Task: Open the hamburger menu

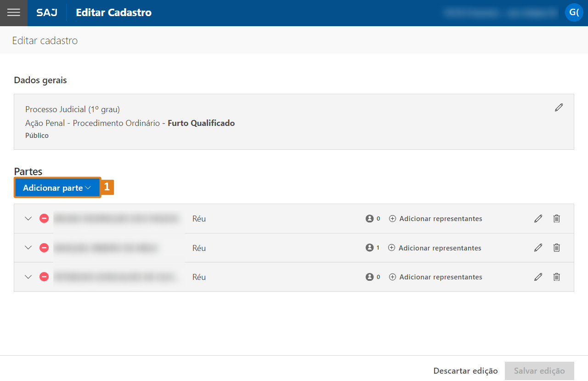Action: (14, 13)
